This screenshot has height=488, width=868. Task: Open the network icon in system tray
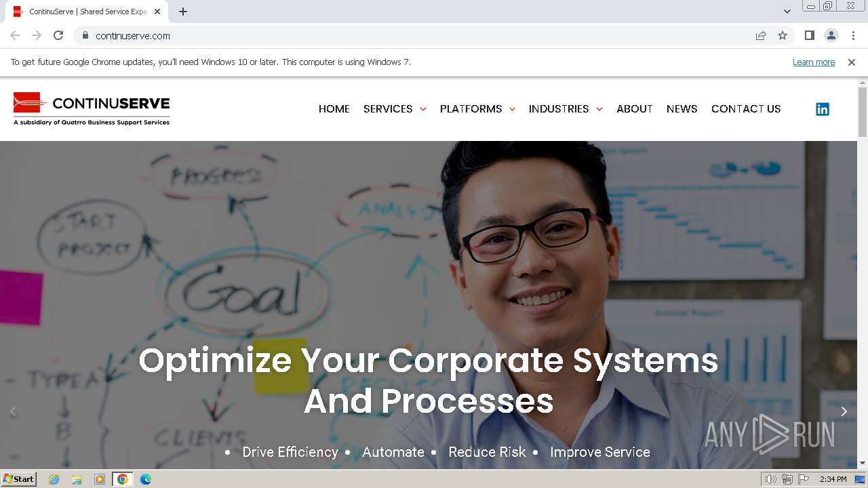coord(787,479)
